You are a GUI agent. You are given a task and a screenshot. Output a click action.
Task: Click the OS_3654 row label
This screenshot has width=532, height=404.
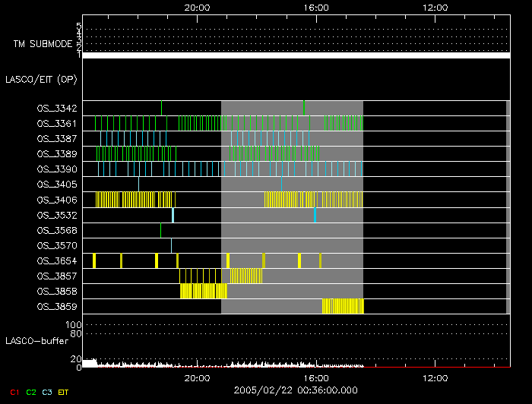point(56,260)
